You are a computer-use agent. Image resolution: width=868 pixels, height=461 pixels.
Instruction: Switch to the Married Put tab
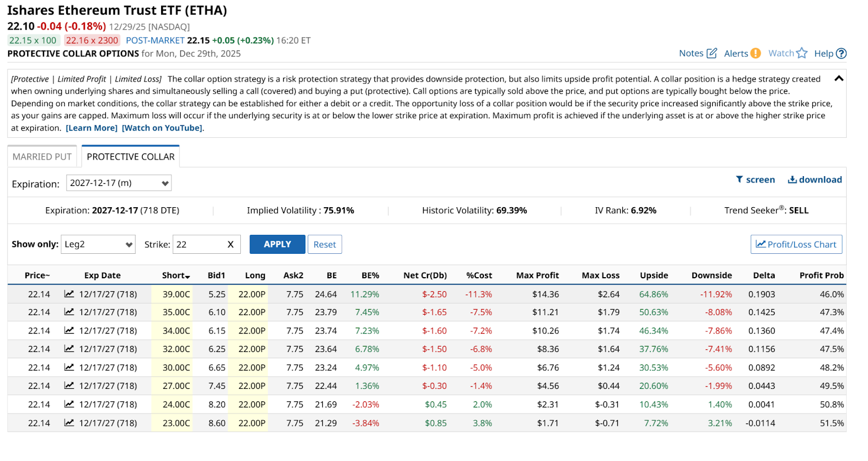42,157
